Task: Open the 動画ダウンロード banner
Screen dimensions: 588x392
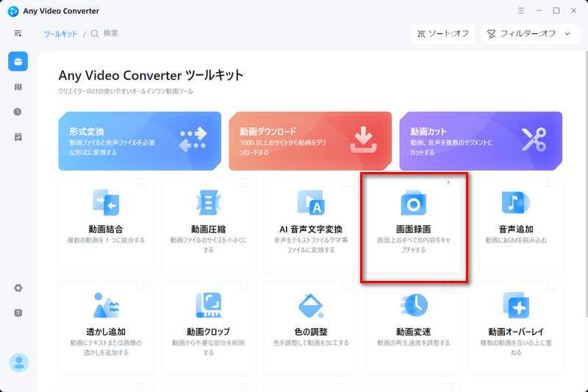Action: 310,141
